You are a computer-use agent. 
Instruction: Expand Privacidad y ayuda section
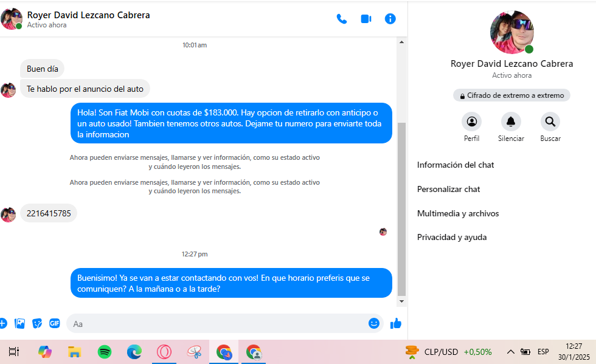[452, 237]
